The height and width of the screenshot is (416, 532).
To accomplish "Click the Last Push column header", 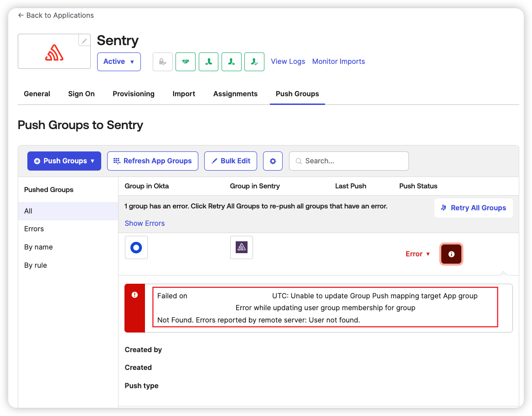I will (x=351, y=186).
